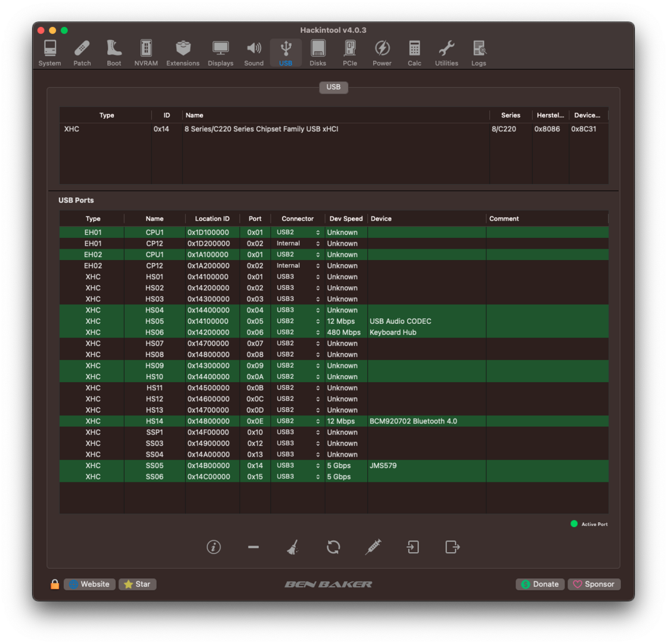Viewport: 667px width, 644px height.
Task: Open connector dropdown for EH01 CPU1
Action: tap(298, 233)
